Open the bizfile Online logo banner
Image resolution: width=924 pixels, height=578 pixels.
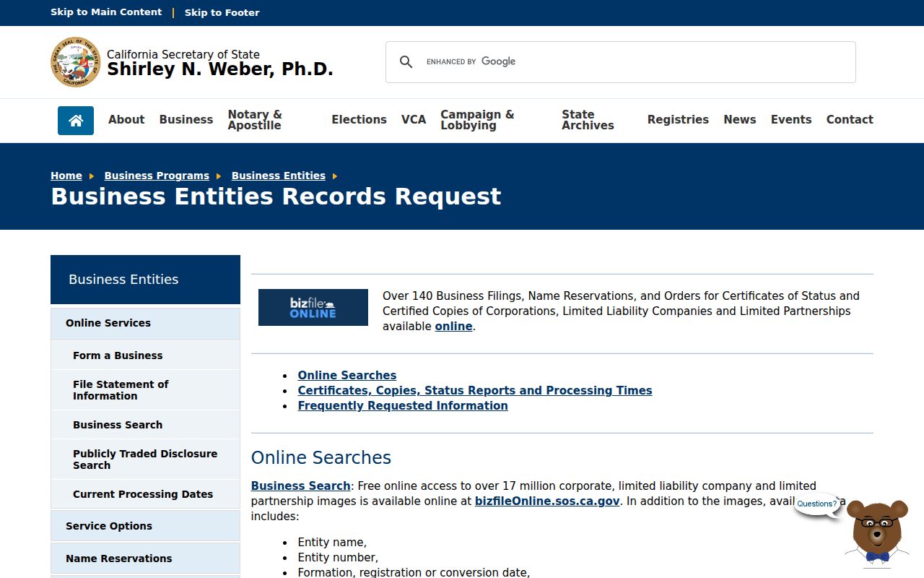click(x=313, y=308)
